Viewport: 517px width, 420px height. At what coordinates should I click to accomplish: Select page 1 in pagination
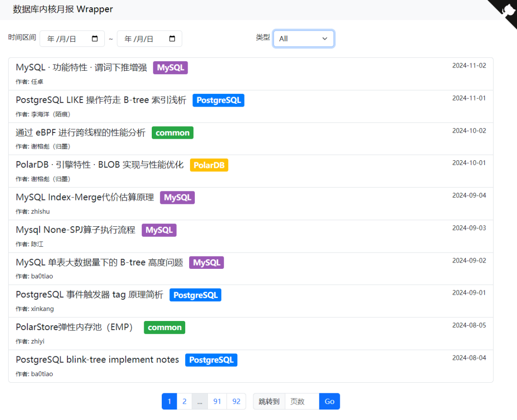click(169, 401)
